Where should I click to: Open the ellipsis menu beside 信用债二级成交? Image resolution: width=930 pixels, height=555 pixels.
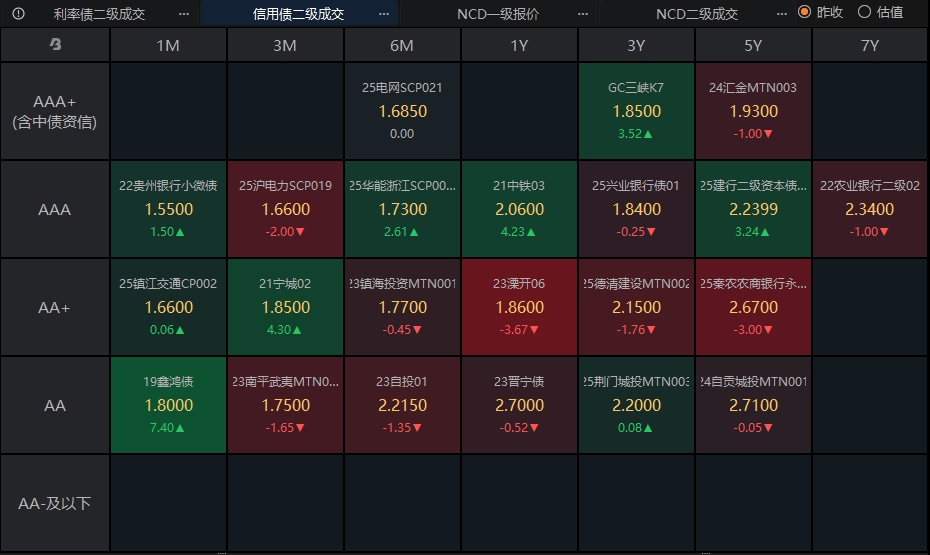click(x=385, y=14)
